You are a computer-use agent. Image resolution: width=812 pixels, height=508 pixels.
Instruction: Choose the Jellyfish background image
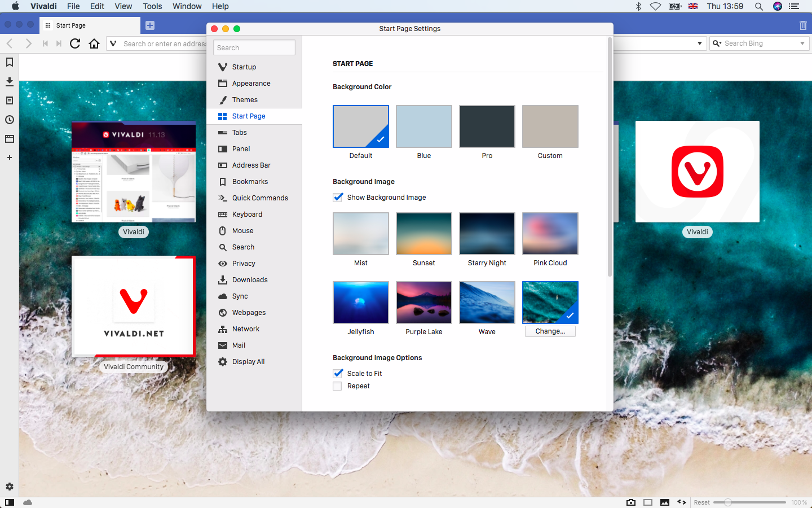click(x=361, y=303)
